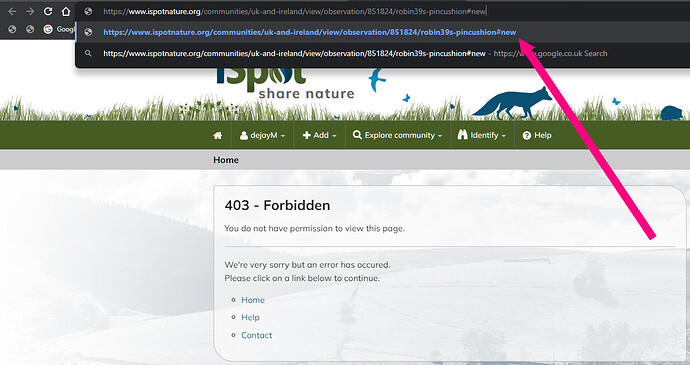Open the Help menu item
The width and height of the screenshot is (690, 365).
537,136
